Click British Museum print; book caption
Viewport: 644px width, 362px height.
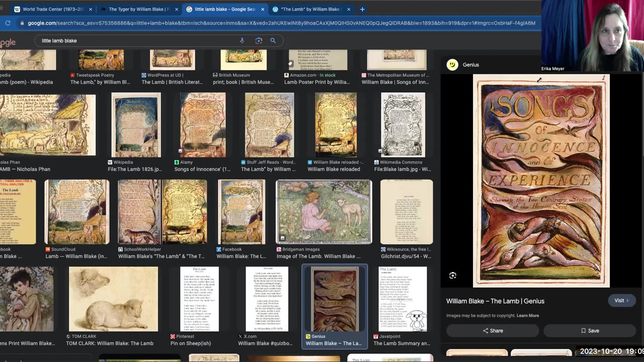click(x=243, y=82)
